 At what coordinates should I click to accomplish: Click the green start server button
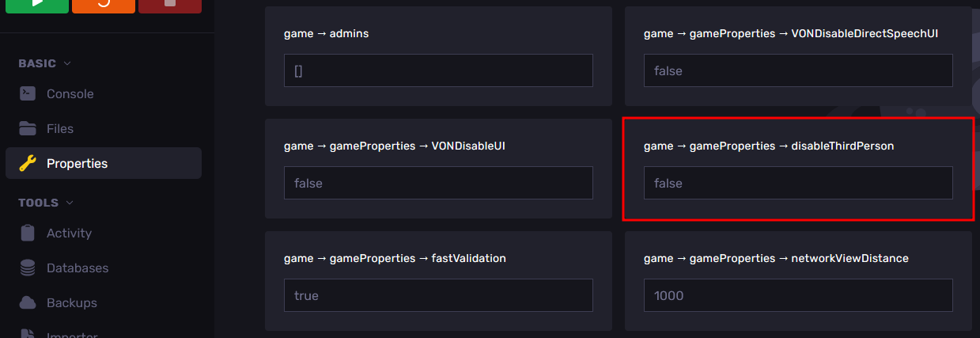[36, 6]
